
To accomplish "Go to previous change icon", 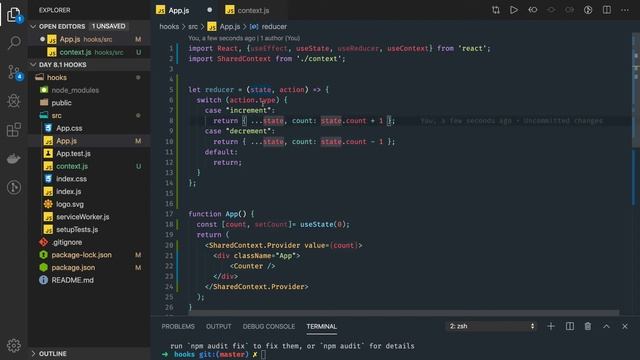I will click(533, 10).
